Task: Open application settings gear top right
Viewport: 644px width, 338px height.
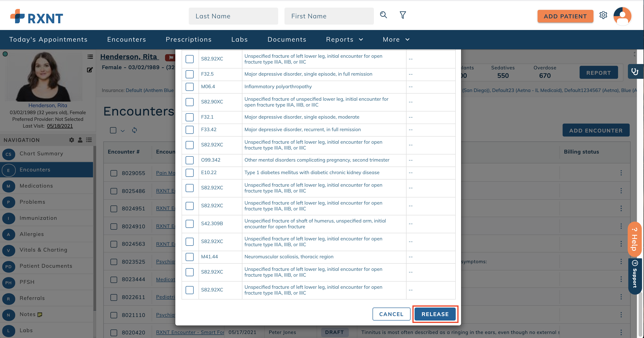Action: [604, 15]
